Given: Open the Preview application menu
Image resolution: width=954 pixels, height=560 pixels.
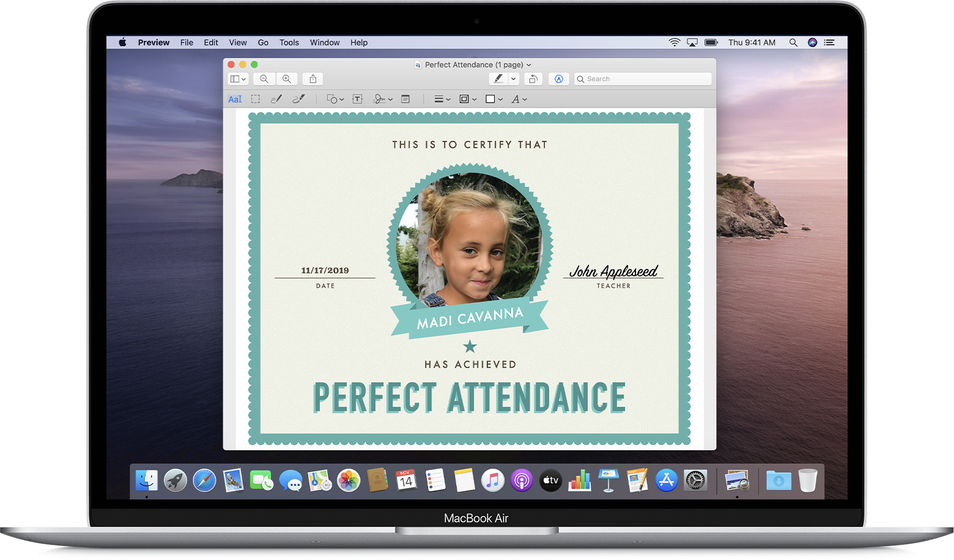Looking at the screenshot, I should tap(153, 42).
